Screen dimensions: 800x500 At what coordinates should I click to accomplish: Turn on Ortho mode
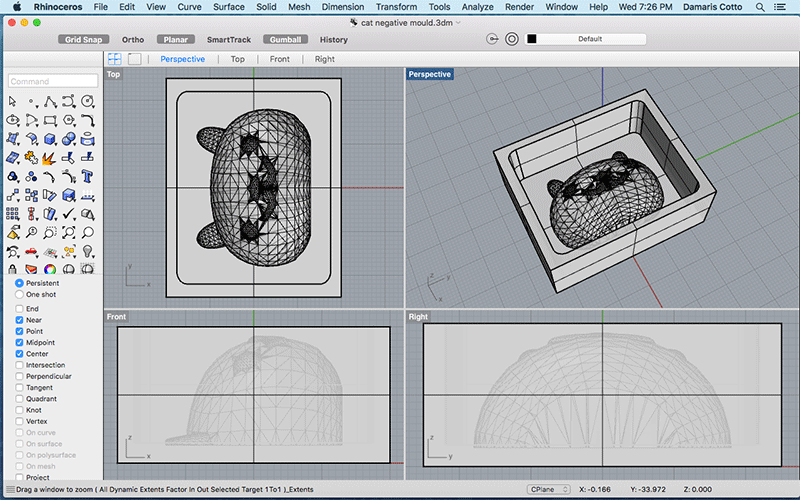click(133, 39)
